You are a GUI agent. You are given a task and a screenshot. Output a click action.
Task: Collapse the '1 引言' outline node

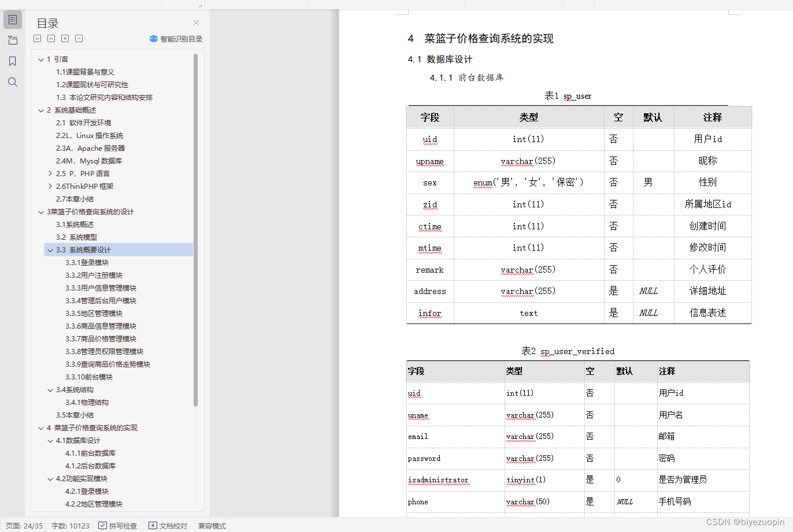coord(41,59)
